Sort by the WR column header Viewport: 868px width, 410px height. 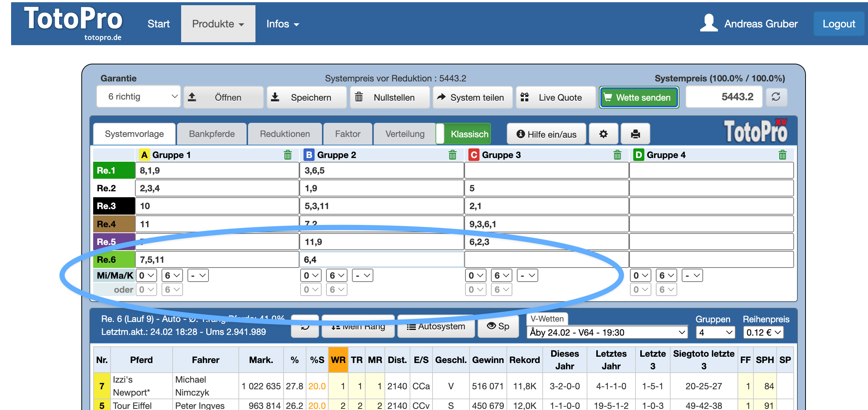click(338, 360)
